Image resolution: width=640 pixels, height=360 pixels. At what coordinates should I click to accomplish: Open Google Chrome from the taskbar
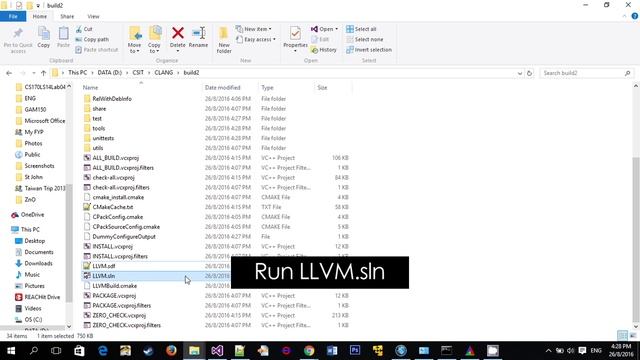point(309,351)
